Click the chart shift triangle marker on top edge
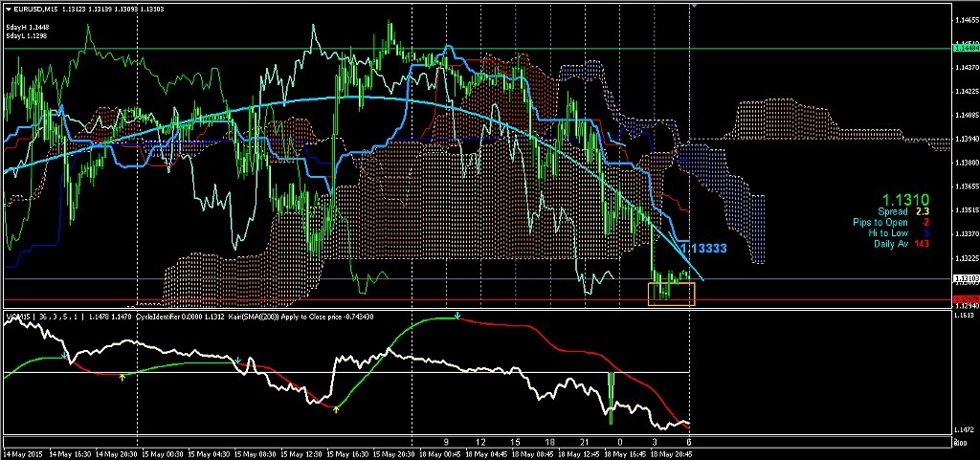The image size is (980, 460). (693, 5)
